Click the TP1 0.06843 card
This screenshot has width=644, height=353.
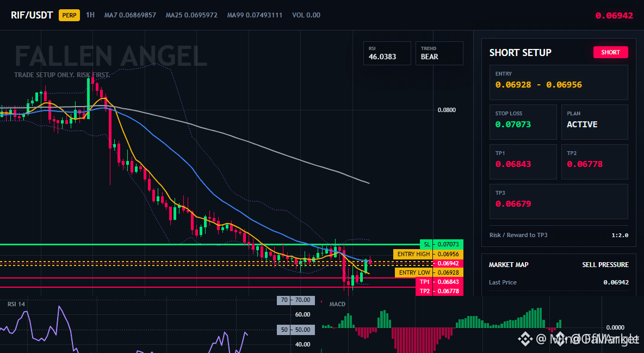(523, 162)
